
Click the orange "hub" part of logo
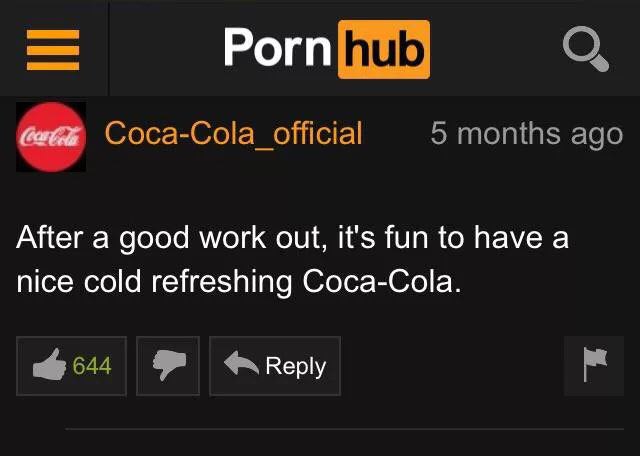pyautogui.click(x=384, y=49)
